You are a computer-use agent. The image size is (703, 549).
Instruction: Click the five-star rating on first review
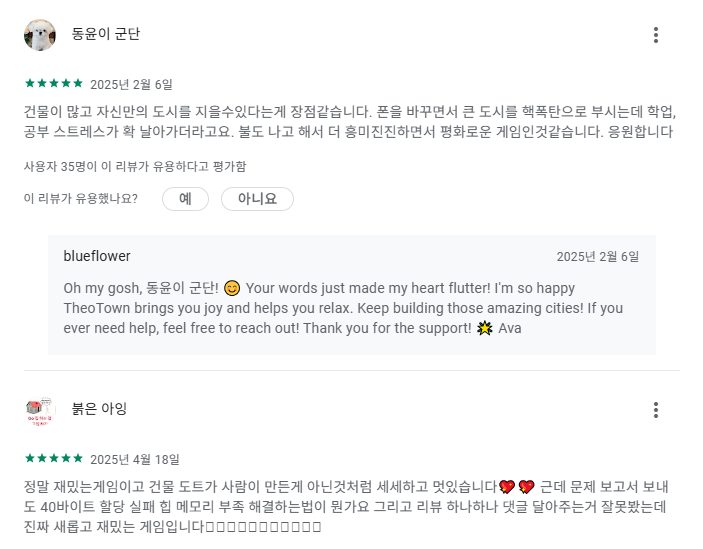54,83
